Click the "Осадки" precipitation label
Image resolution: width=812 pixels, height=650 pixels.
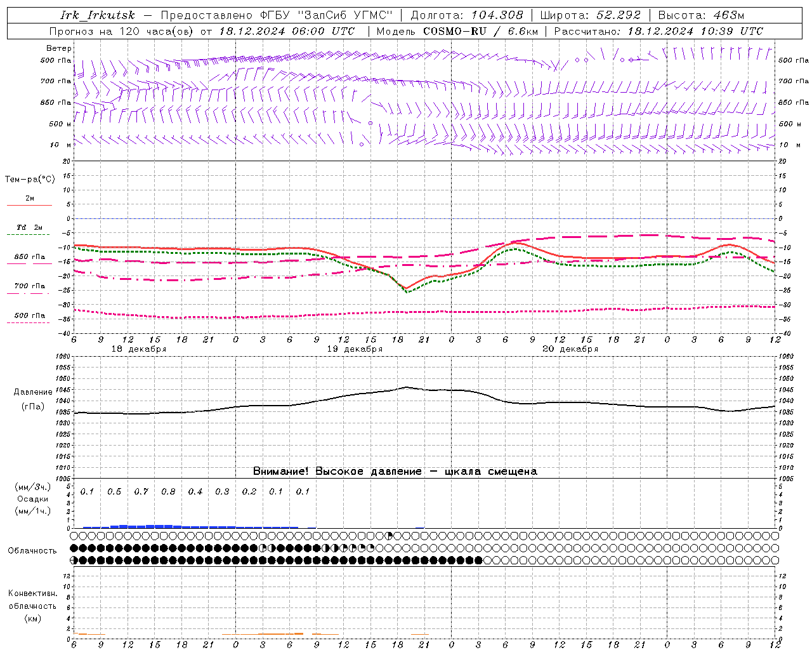click(32, 499)
